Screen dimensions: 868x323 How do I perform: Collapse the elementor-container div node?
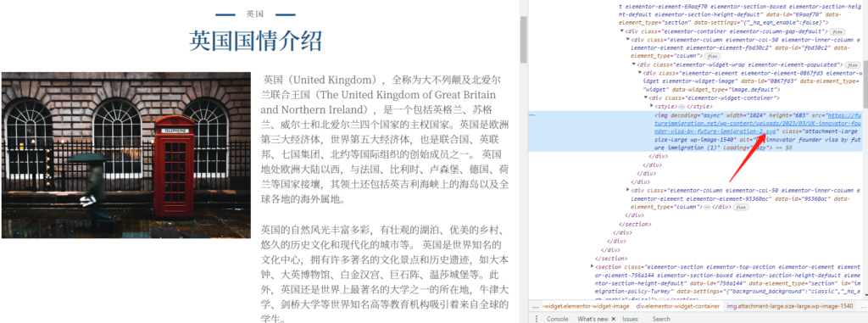621,31
